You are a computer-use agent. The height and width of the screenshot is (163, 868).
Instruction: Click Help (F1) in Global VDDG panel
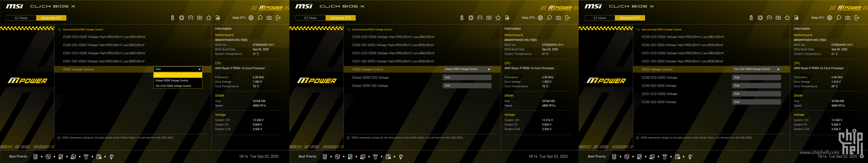coord(528,18)
